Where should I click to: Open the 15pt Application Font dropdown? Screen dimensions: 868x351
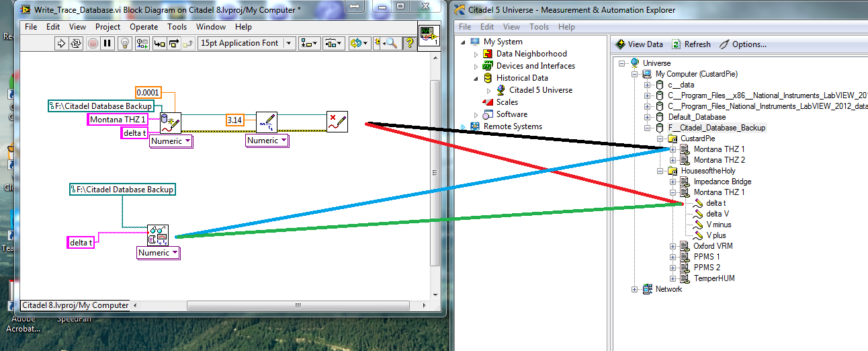(247, 43)
